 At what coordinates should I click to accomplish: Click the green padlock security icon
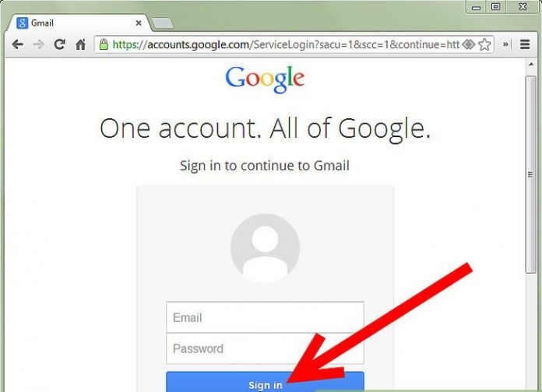pyautogui.click(x=104, y=44)
